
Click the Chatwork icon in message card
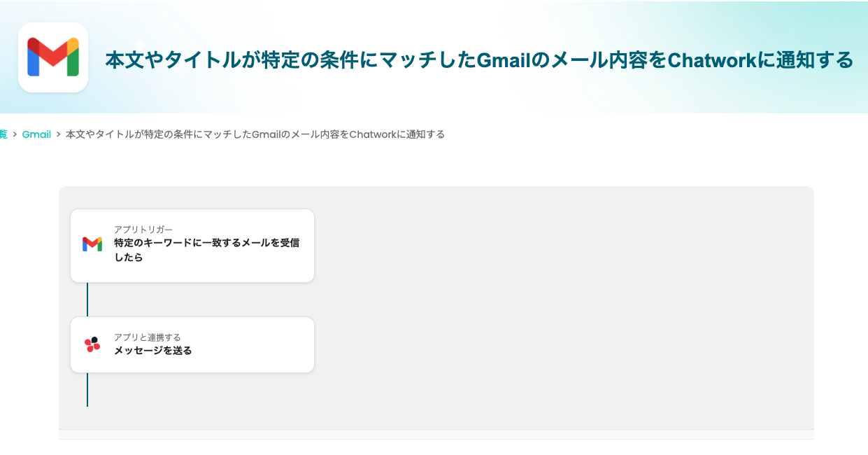[92, 344]
